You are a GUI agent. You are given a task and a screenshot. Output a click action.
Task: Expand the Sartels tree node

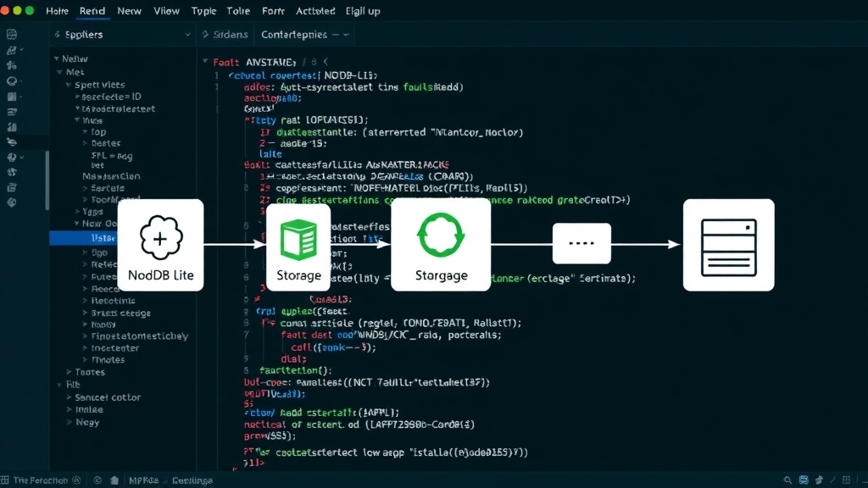click(86, 188)
